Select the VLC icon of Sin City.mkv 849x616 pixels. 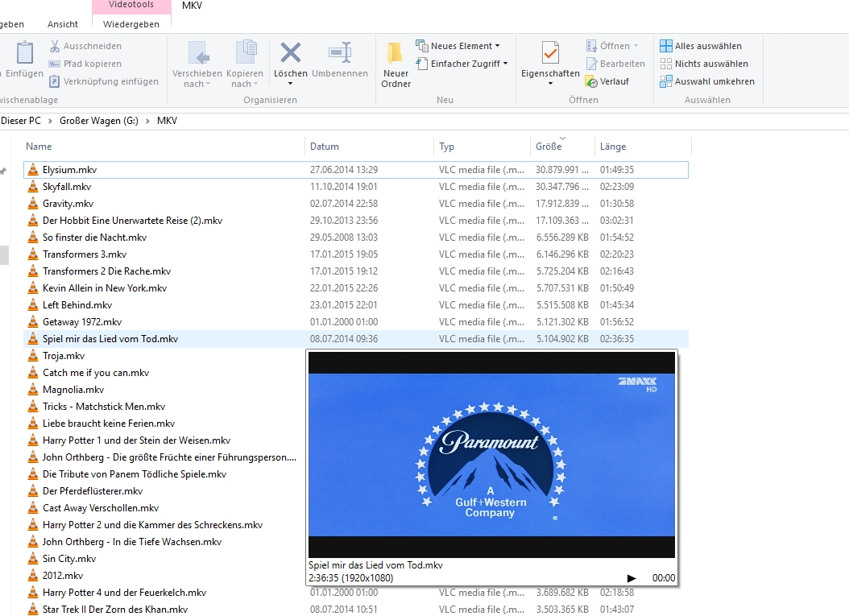point(33,559)
